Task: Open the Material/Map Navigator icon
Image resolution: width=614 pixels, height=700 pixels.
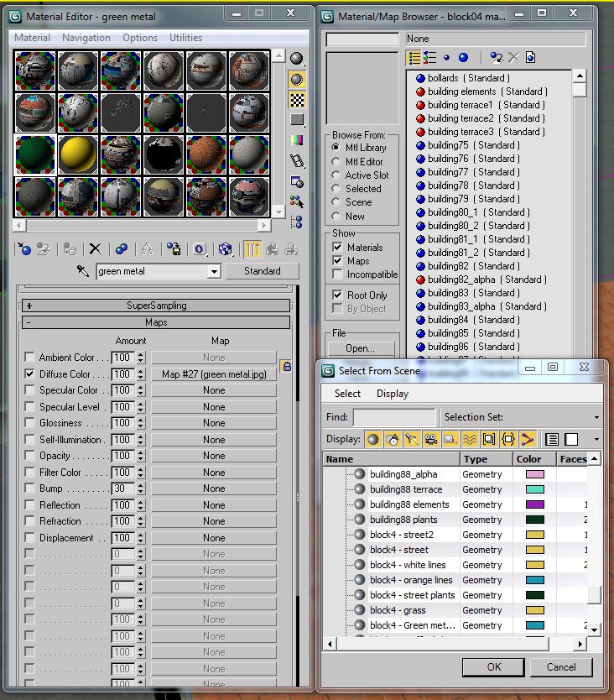Action: 297,222
